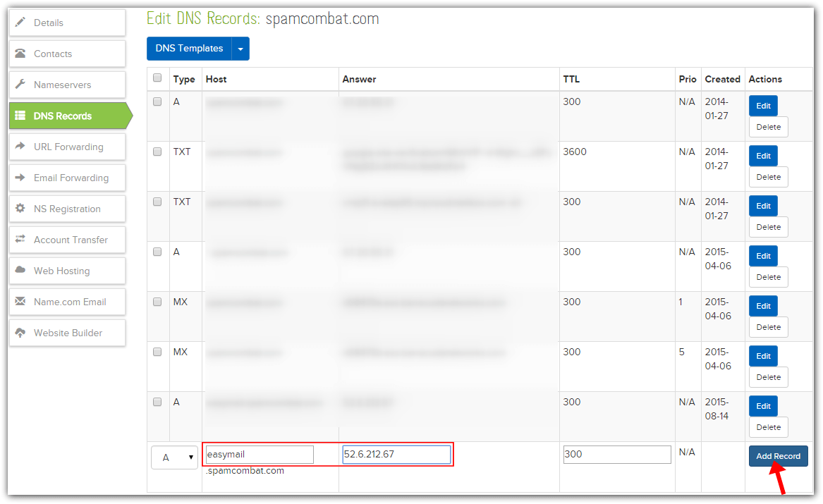Open the Nameservers page
The height and width of the screenshot is (504, 823).
pos(67,85)
